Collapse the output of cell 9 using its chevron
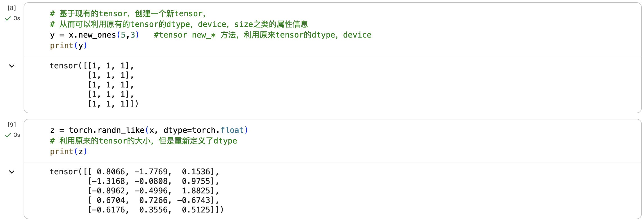Screen dimensions: 644x222 point(12,172)
